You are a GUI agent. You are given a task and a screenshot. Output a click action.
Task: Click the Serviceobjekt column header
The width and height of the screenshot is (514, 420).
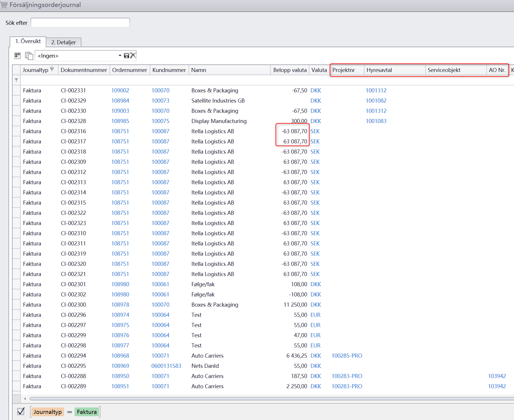pyautogui.click(x=456, y=70)
